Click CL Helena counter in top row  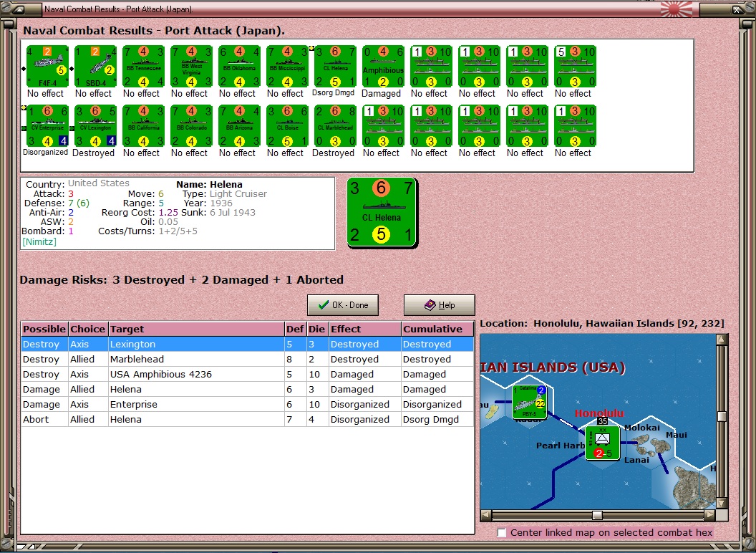pyautogui.click(x=335, y=67)
